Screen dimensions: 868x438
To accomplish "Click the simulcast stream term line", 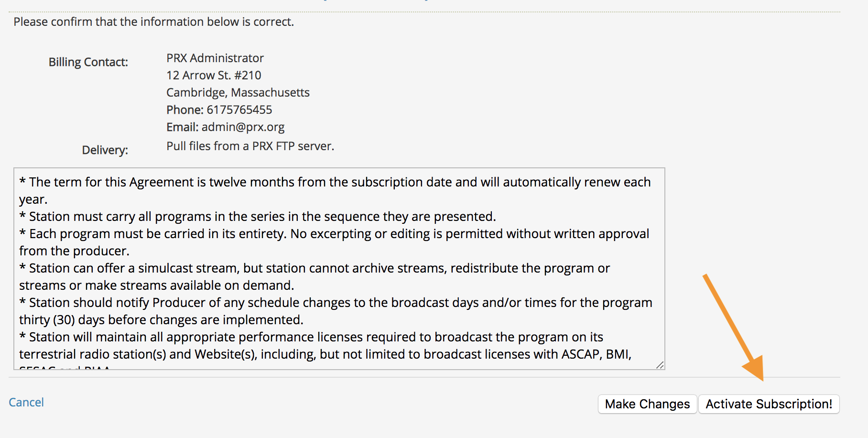I will pyautogui.click(x=315, y=276).
